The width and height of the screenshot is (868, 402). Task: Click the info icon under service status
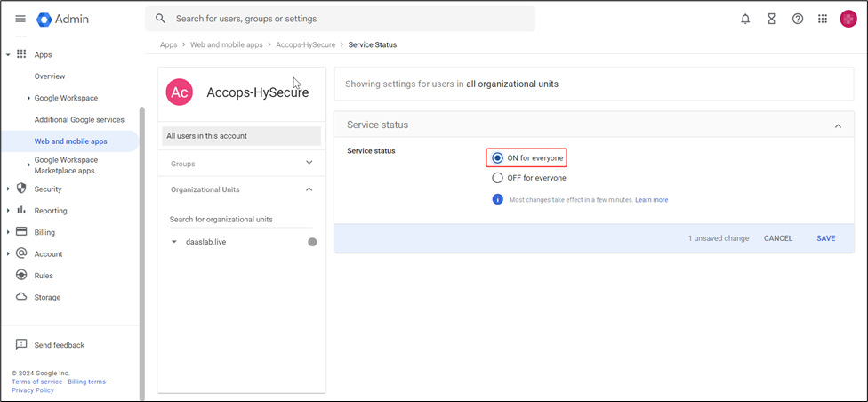(x=498, y=199)
